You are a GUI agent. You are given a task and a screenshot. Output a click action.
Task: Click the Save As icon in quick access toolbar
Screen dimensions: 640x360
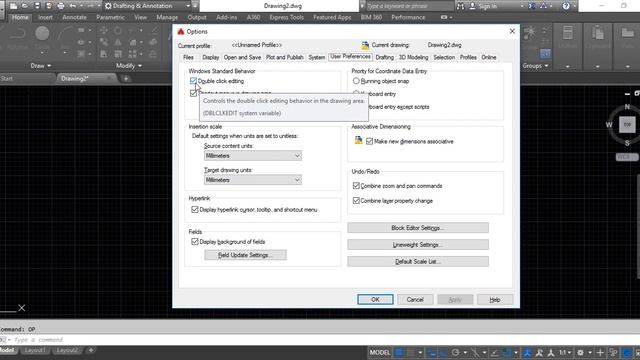[x=49, y=6]
